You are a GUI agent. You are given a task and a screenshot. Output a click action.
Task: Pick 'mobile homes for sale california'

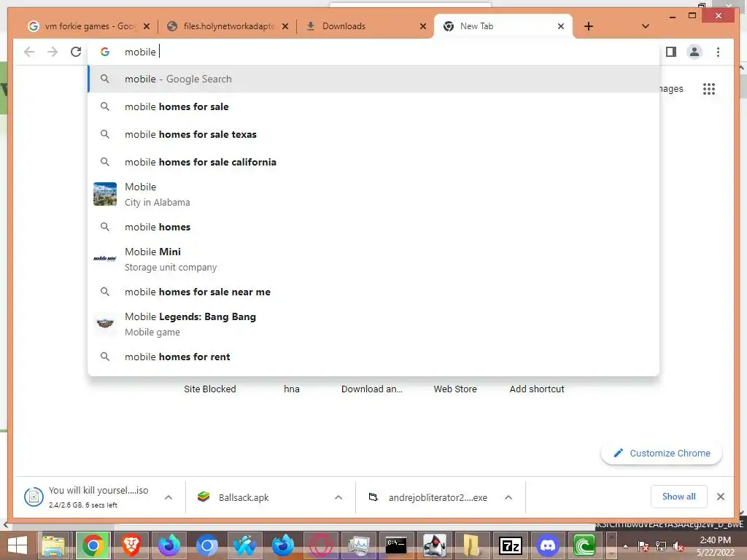(x=374, y=162)
